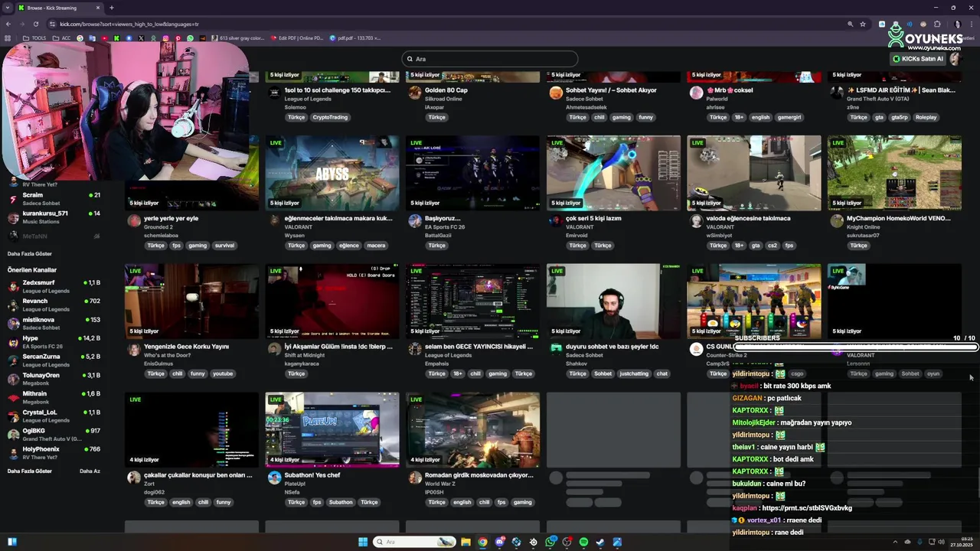980x551 pixels.
Task: Click the macera tag under Wysaen stream
Action: (376, 246)
